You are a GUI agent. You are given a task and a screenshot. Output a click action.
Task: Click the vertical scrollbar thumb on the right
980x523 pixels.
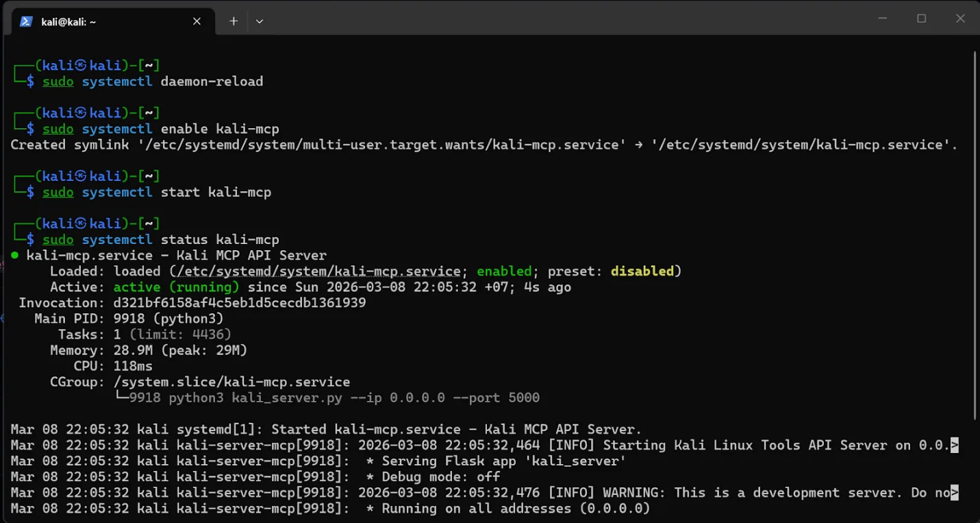tap(975, 233)
